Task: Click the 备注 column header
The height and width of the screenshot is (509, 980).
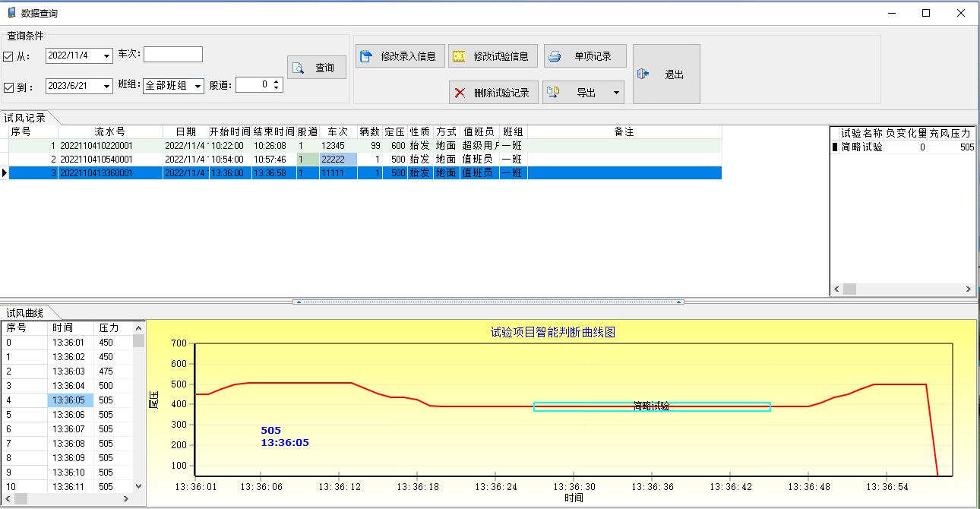Action: (x=624, y=131)
